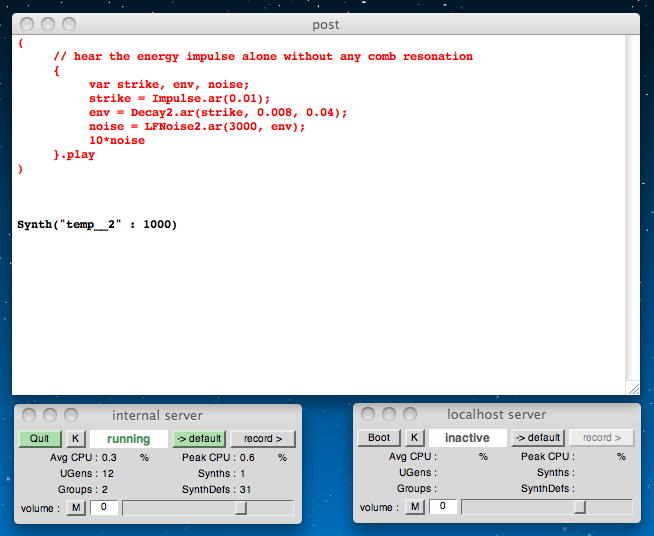Click the internal server volume slider handle
Image resolution: width=654 pixels, height=536 pixels.
click(x=241, y=508)
